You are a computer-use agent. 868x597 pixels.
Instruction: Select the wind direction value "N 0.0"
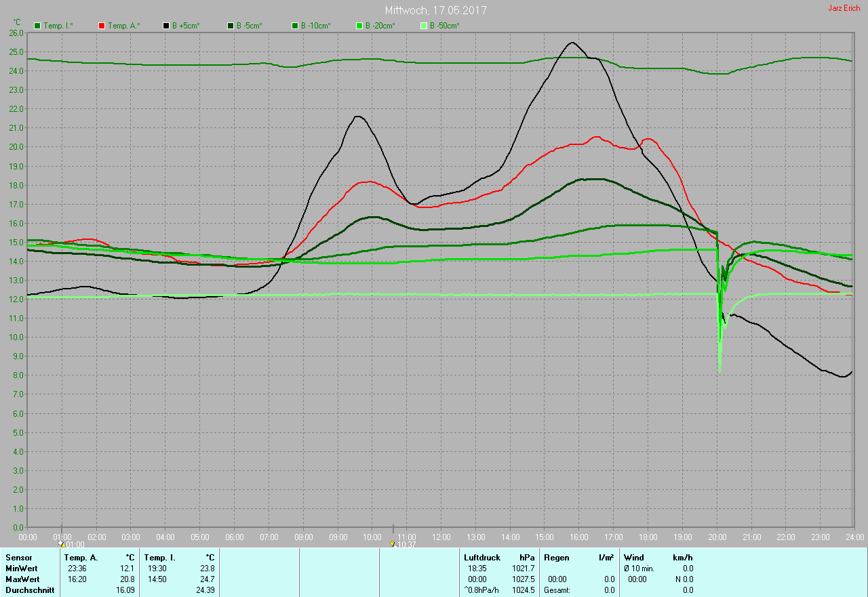683,579
